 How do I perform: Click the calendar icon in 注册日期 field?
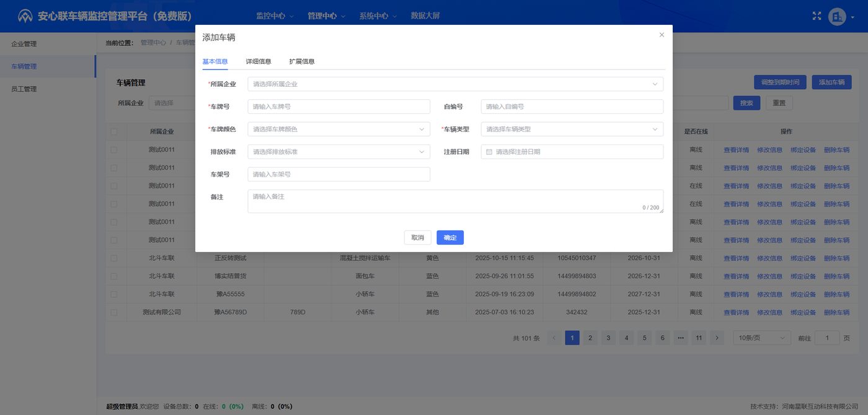coord(489,152)
